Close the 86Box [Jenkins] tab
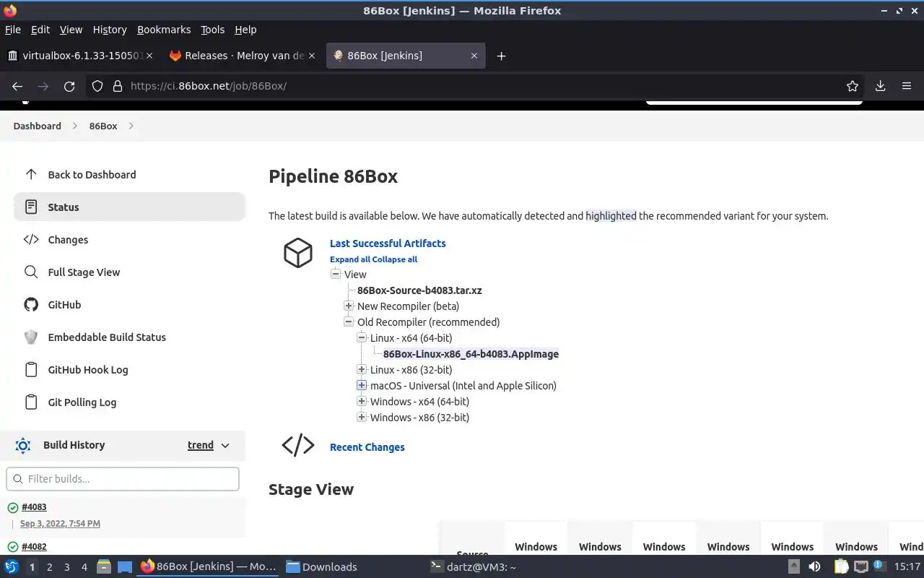The width and height of the screenshot is (924, 578). click(474, 56)
